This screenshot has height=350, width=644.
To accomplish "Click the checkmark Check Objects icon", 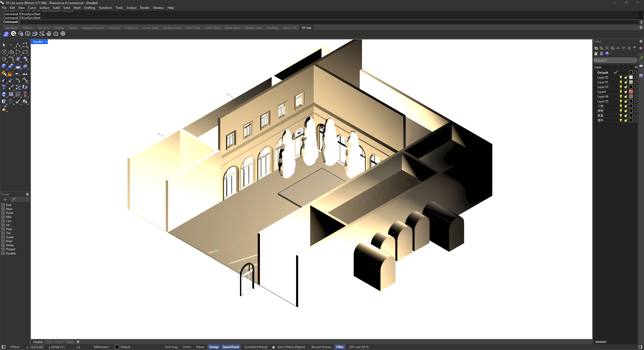I will pyautogui.click(x=18, y=102).
